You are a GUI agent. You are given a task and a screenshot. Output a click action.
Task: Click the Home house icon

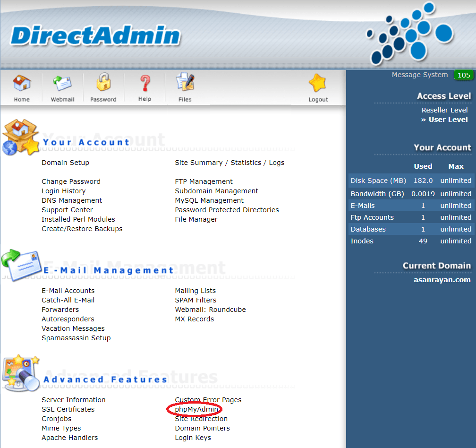point(22,83)
